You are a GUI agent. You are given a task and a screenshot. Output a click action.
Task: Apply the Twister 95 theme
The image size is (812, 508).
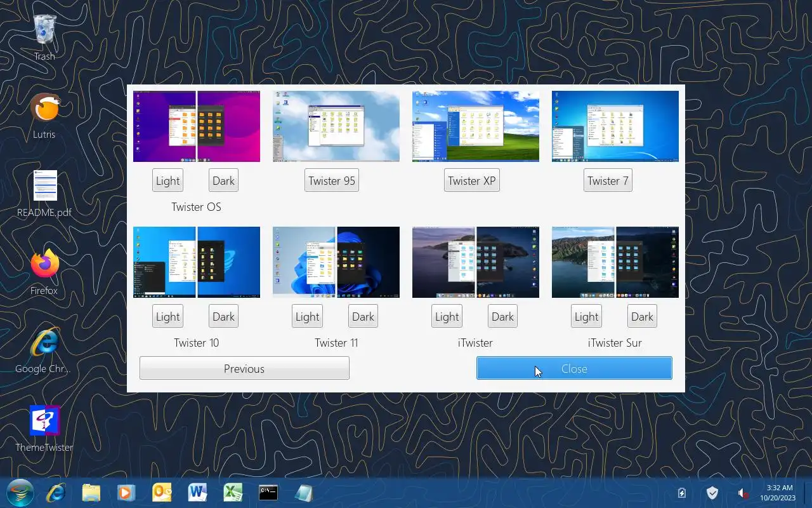[332, 180]
